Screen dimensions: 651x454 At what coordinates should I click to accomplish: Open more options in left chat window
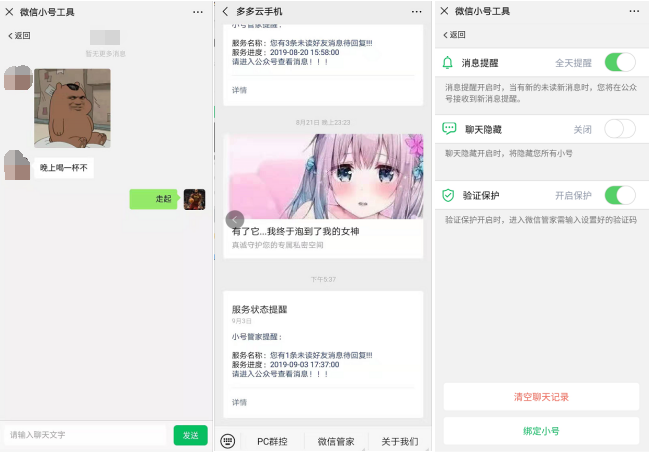point(198,12)
